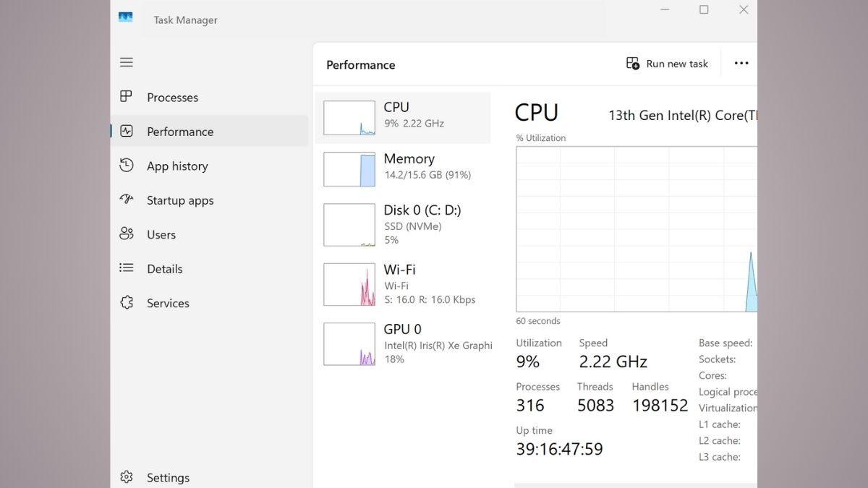Image resolution: width=868 pixels, height=488 pixels.
Task: Click the Users people icon
Action: (x=127, y=234)
